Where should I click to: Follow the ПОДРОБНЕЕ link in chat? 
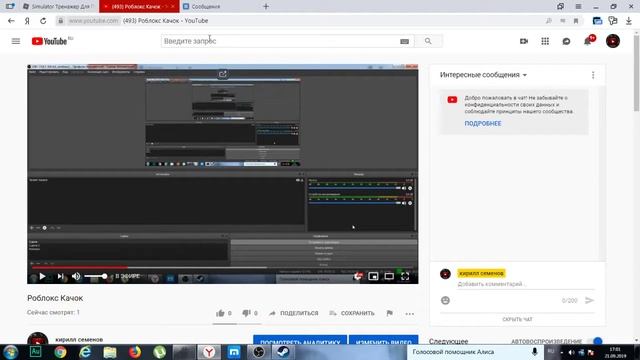pos(483,123)
